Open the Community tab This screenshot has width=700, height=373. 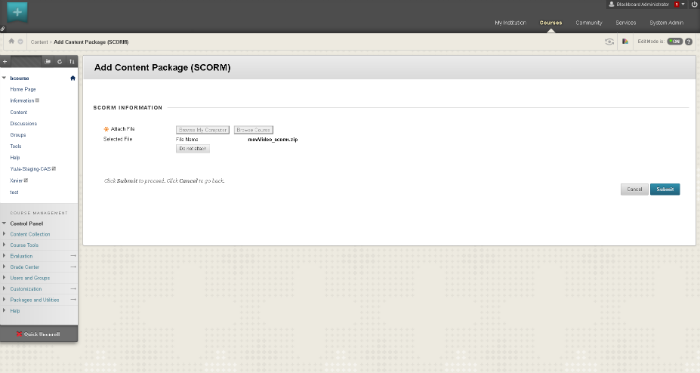[x=589, y=23]
